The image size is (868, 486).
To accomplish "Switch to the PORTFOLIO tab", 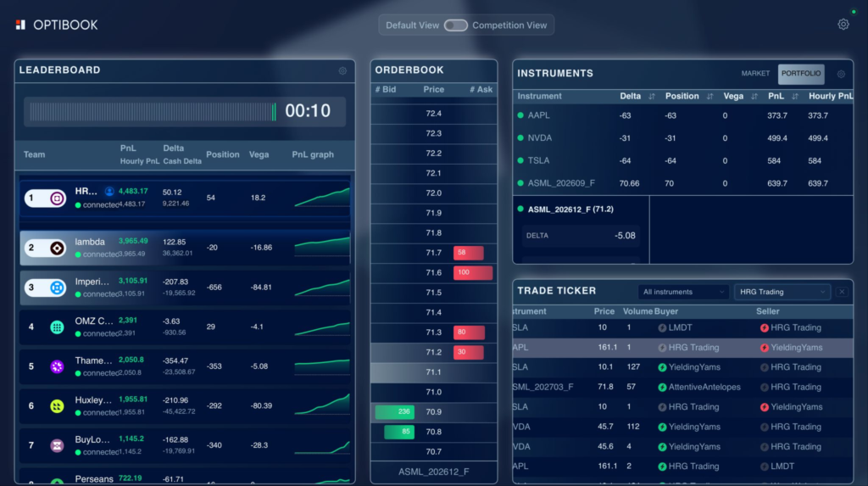I will pyautogui.click(x=801, y=74).
